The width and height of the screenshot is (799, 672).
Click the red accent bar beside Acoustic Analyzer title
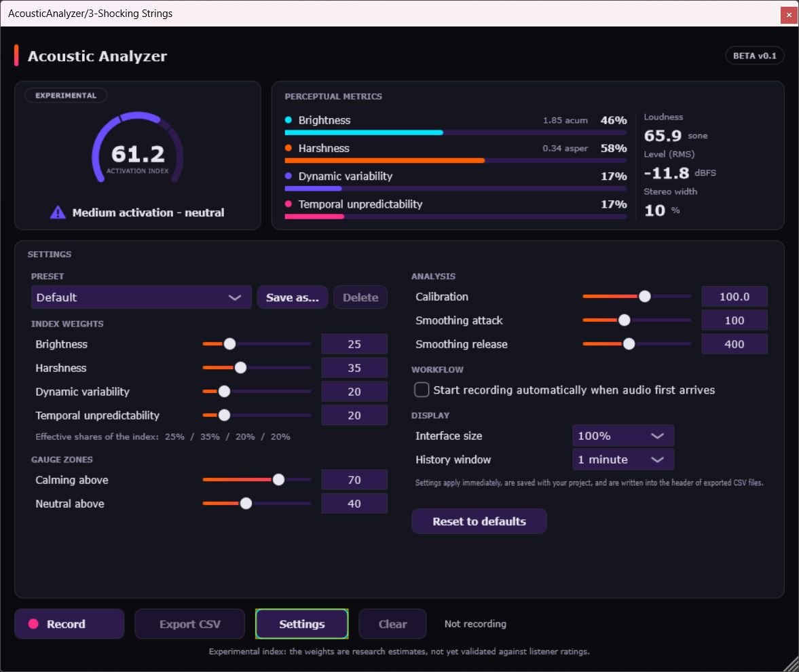(x=16, y=56)
